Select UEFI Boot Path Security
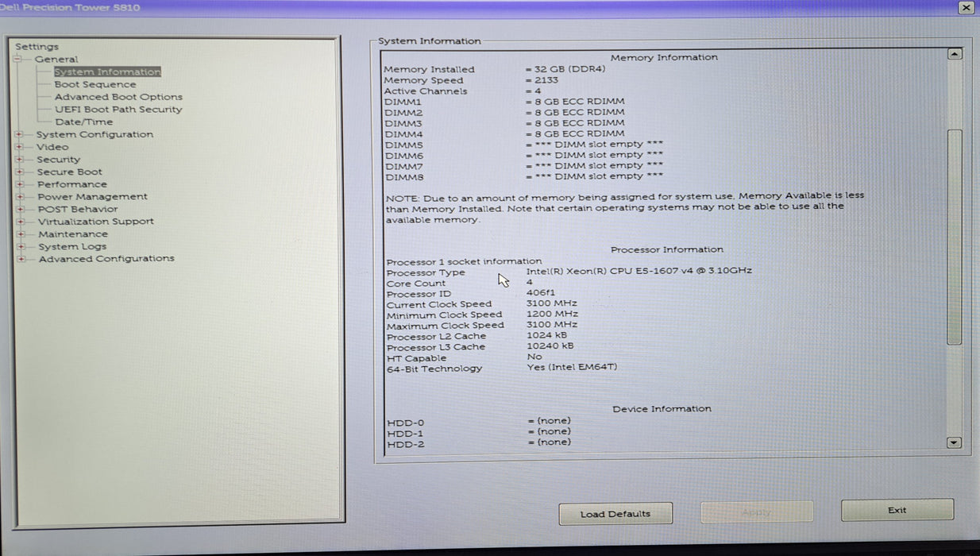The width and height of the screenshot is (980, 556). (x=118, y=110)
